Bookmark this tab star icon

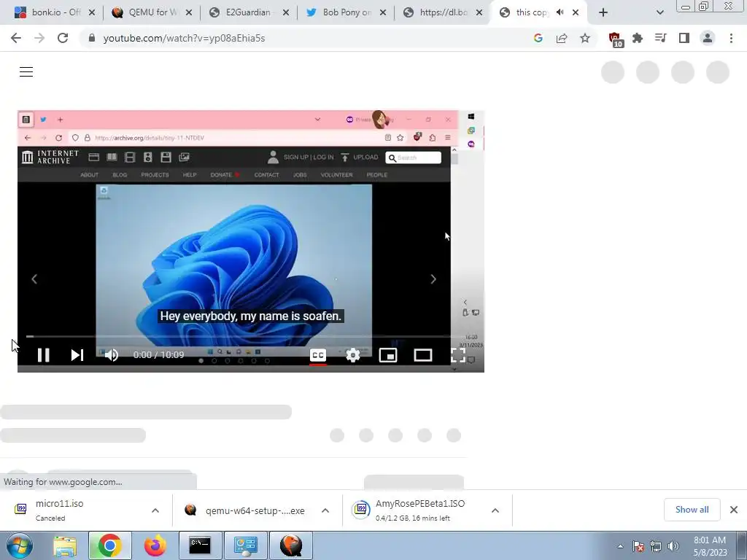[585, 38]
